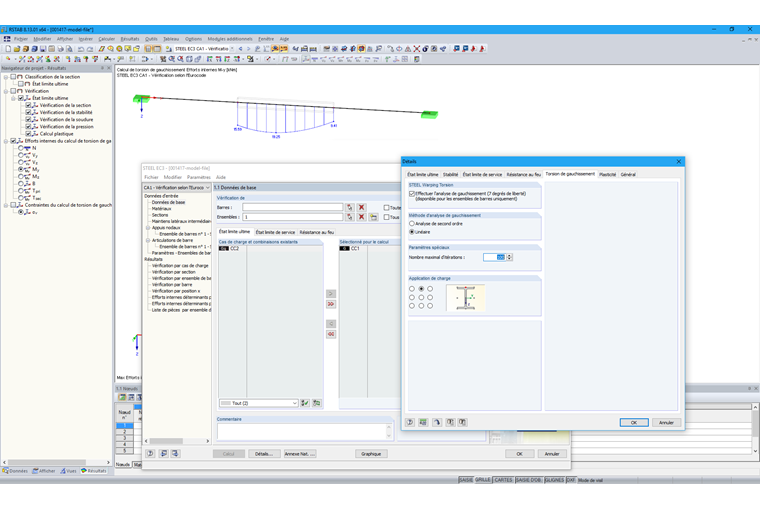Increase Nombre maximal d'itérations using stepper

coord(509,255)
